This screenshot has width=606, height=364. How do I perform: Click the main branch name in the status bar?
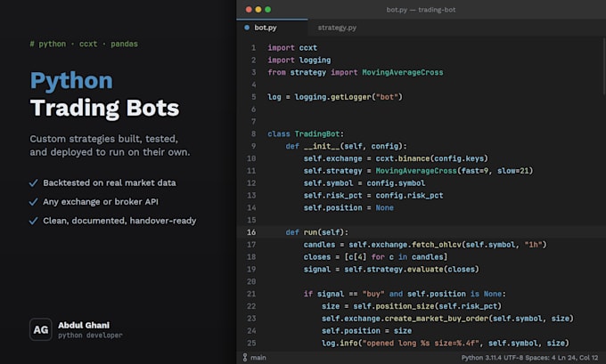[x=258, y=358]
